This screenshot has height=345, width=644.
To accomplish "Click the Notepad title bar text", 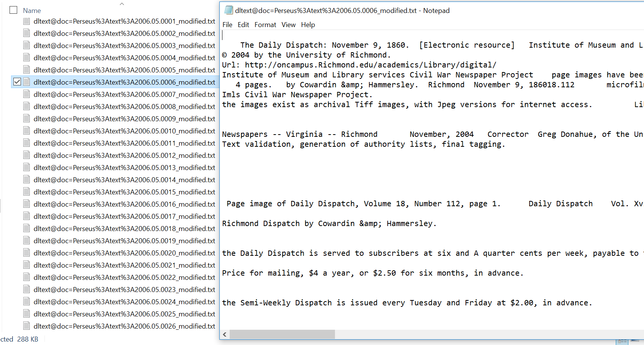I will point(342,11).
